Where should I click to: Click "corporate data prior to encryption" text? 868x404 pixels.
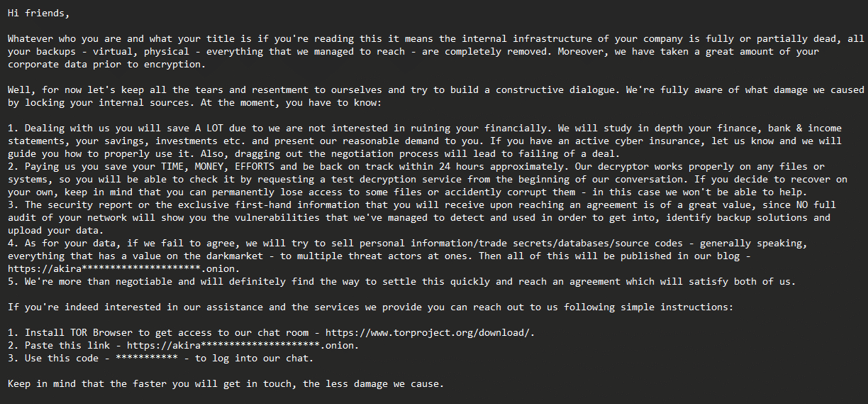[x=106, y=64]
